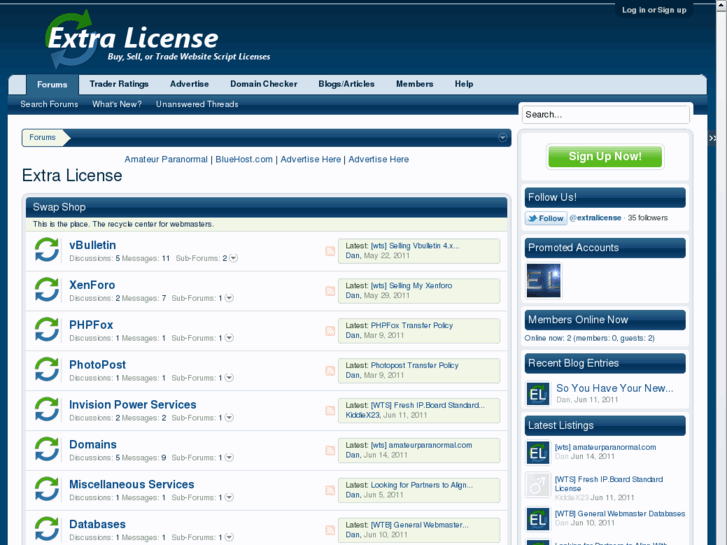Screen dimensions: 727x545
Task: Click Unanswered Threads link
Action: click(x=197, y=104)
